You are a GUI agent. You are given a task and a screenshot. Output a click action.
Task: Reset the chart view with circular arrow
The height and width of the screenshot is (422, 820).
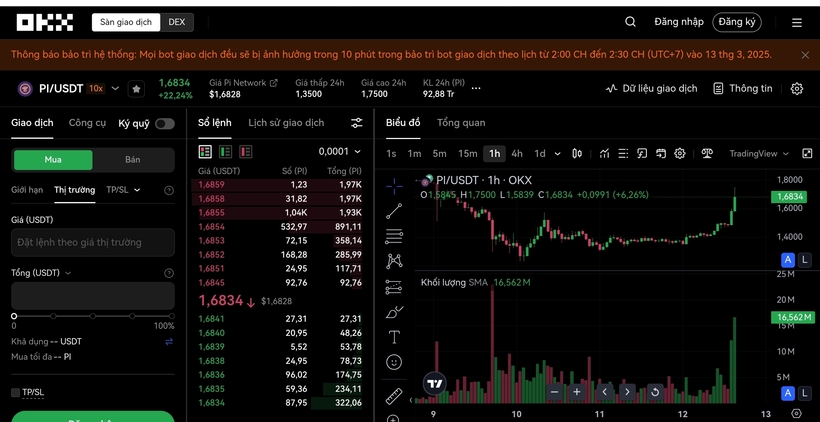[655, 392]
